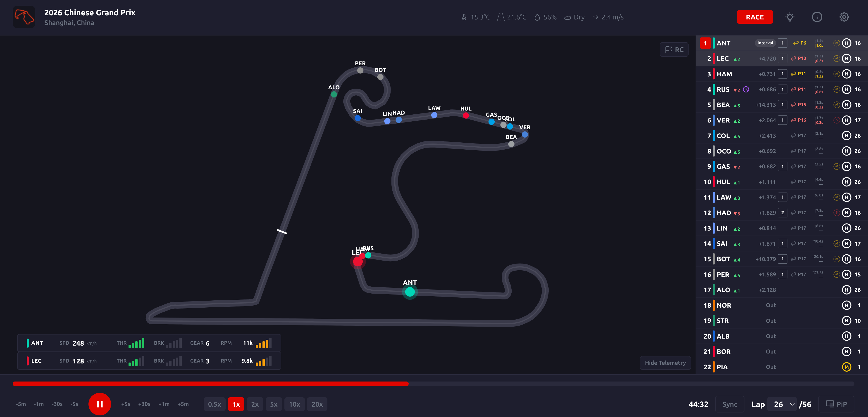This screenshot has width=868, height=417.
Task: Click the 2026 Chinese Grand Prix title
Action: (x=90, y=12)
